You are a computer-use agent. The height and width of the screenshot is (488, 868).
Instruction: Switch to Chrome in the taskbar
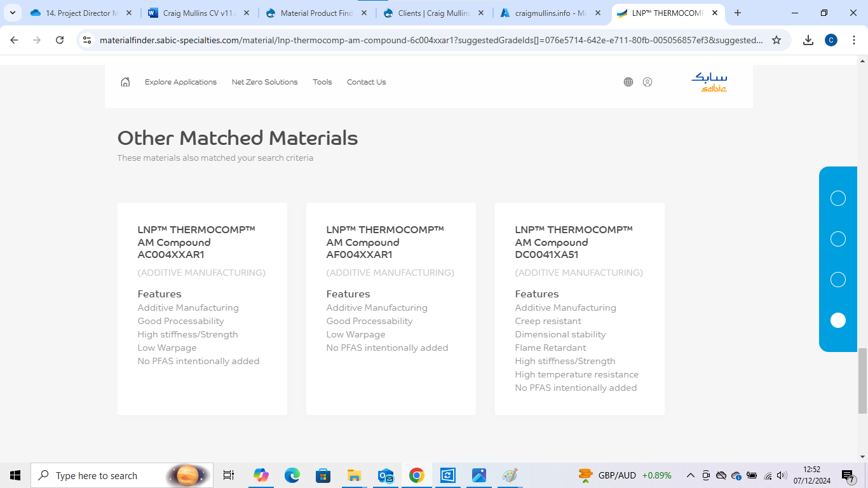(417, 475)
